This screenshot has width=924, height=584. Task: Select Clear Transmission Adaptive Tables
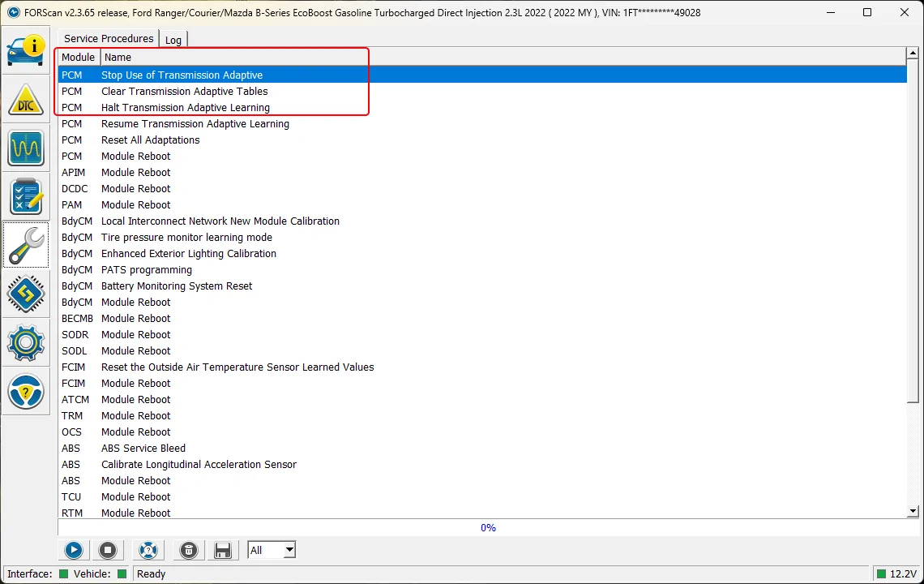click(x=482, y=92)
